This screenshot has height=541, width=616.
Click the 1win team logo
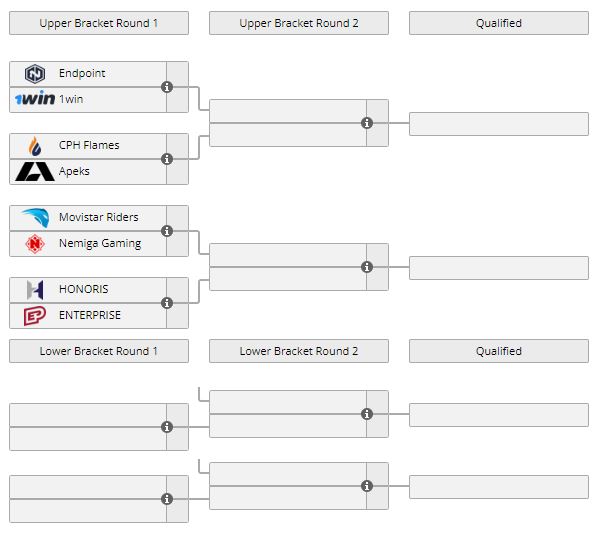[35, 99]
